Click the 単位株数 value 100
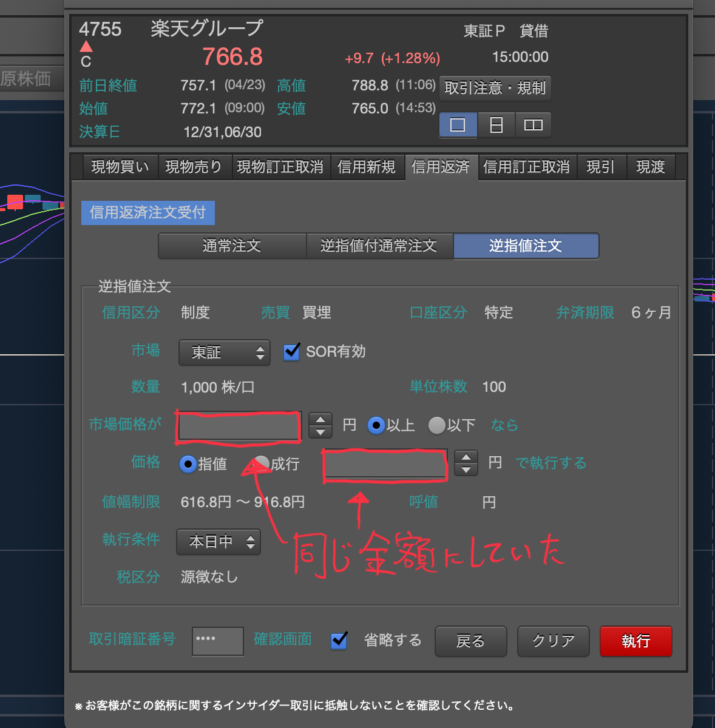Image resolution: width=715 pixels, height=728 pixels. tap(494, 387)
